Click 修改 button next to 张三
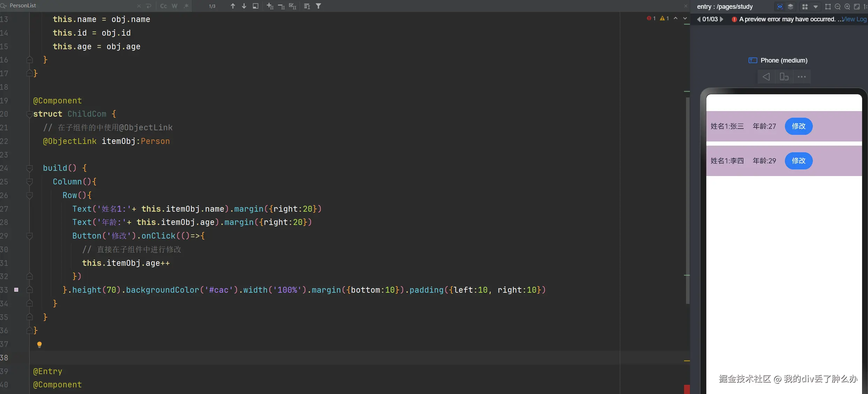 click(799, 126)
